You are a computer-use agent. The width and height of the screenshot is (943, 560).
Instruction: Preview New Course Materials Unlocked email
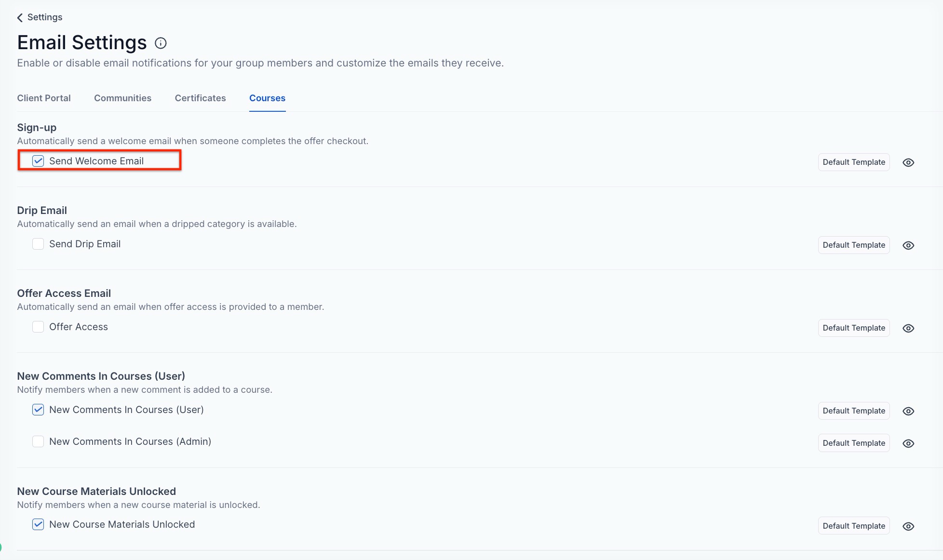(x=908, y=526)
